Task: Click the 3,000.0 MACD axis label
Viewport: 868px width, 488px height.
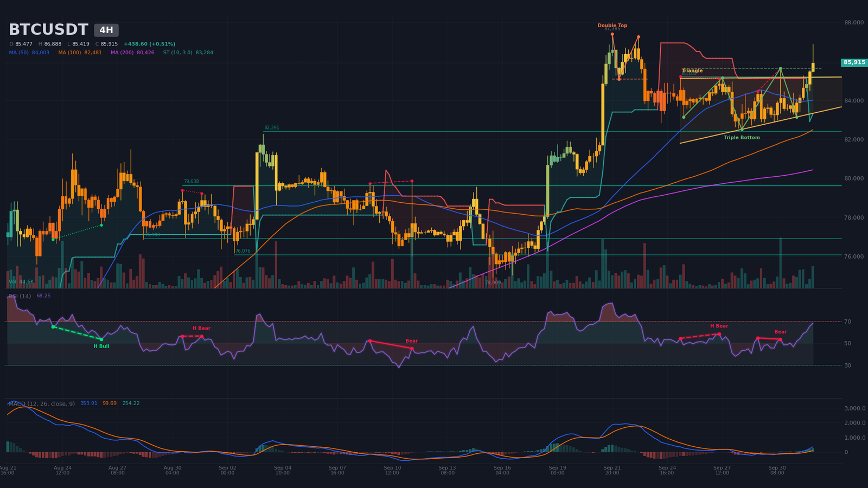Action: 854,408
